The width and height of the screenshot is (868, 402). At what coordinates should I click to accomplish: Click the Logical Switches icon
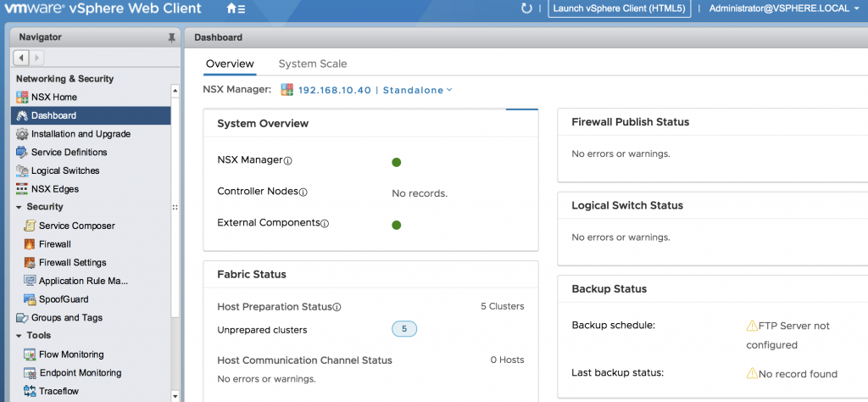pyautogui.click(x=22, y=170)
